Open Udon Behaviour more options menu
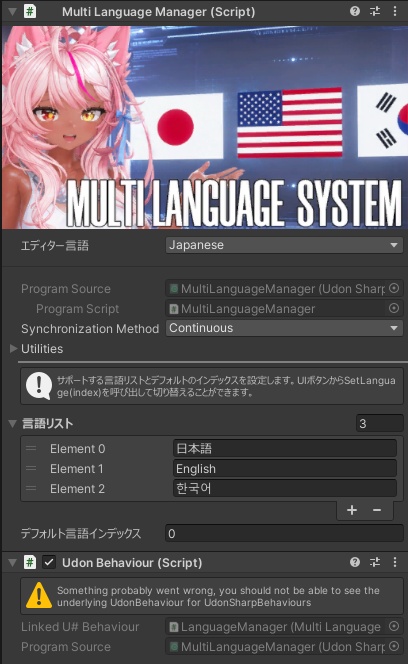408x664 pixels. (395, 562)
